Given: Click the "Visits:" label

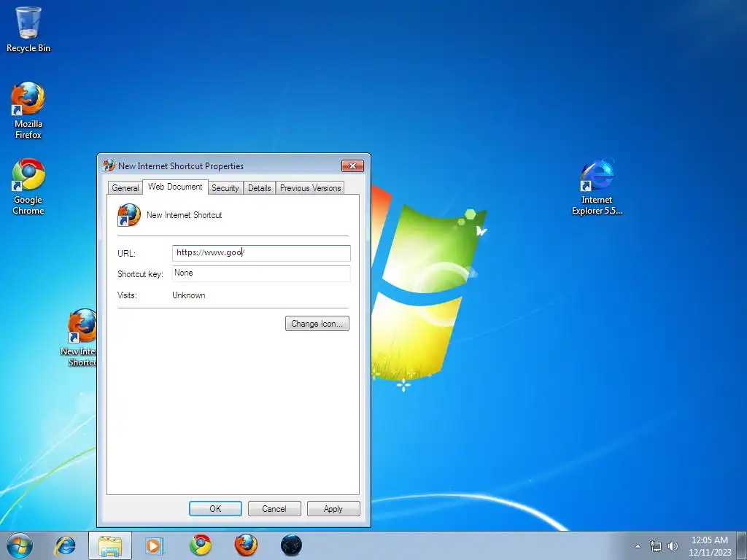Looking at the screenshot, I should click(x=127, y=295).
